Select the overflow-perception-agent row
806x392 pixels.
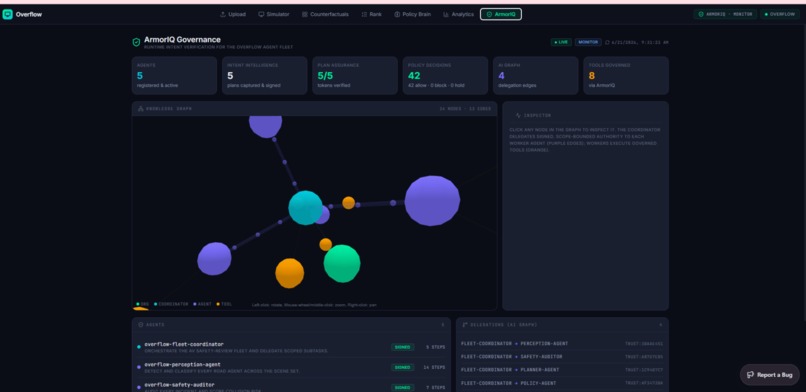coord(291,367)
